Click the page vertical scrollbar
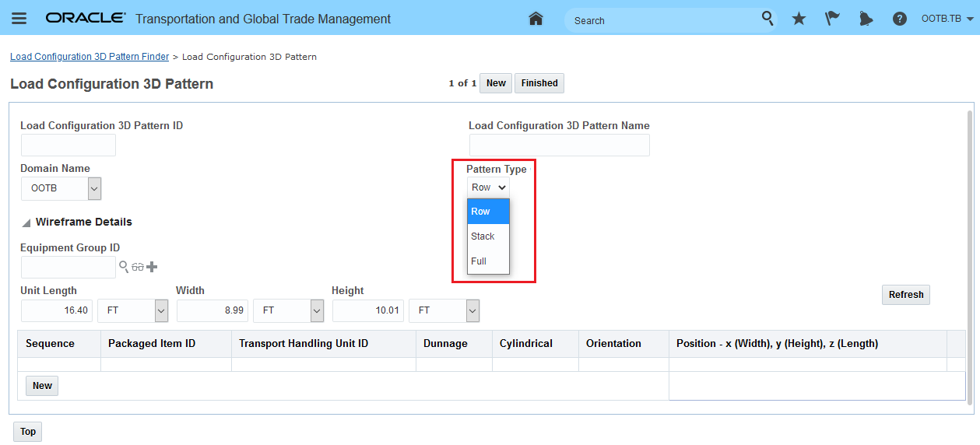 pyautogui.click(x=970, y=257)
